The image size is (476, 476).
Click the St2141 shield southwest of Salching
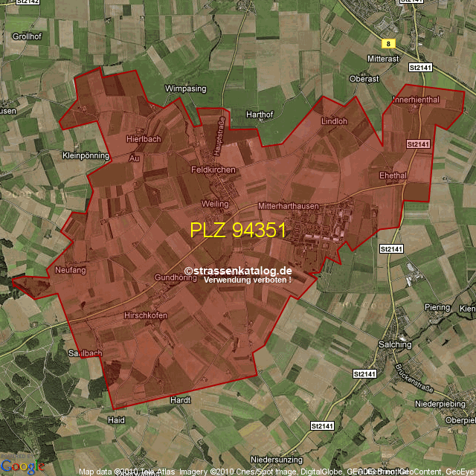[365, 373]
